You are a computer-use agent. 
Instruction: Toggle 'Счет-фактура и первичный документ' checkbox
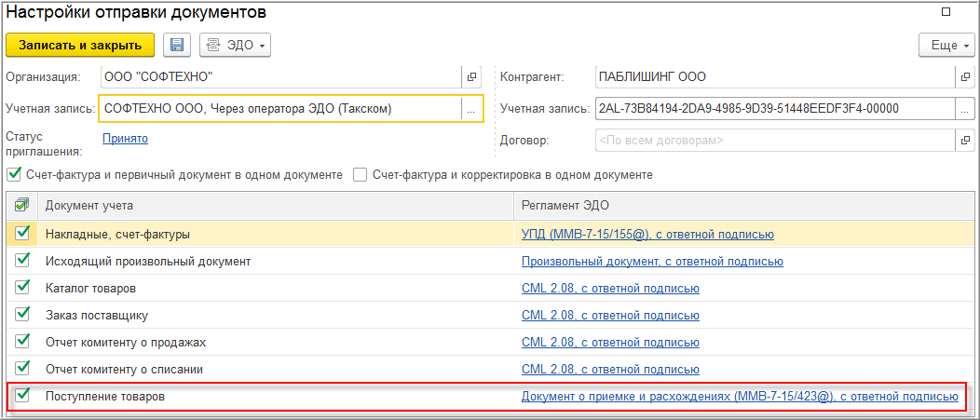click(13, 174)
